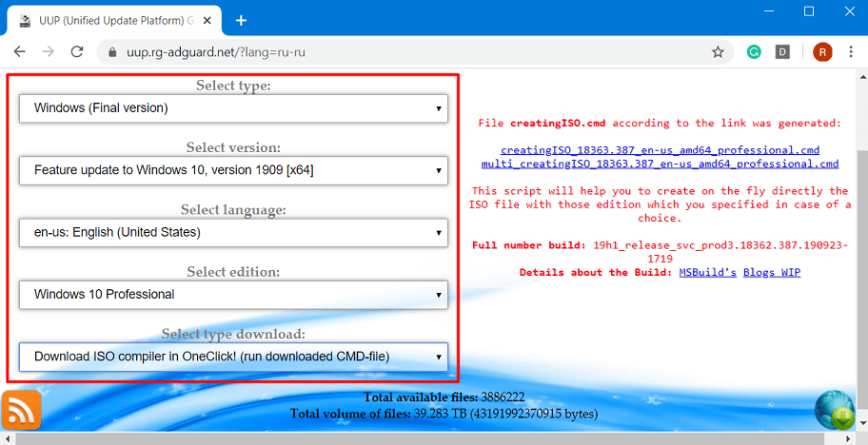Open the MSBuild's link

pyautogui.click(x=707, y=273)
